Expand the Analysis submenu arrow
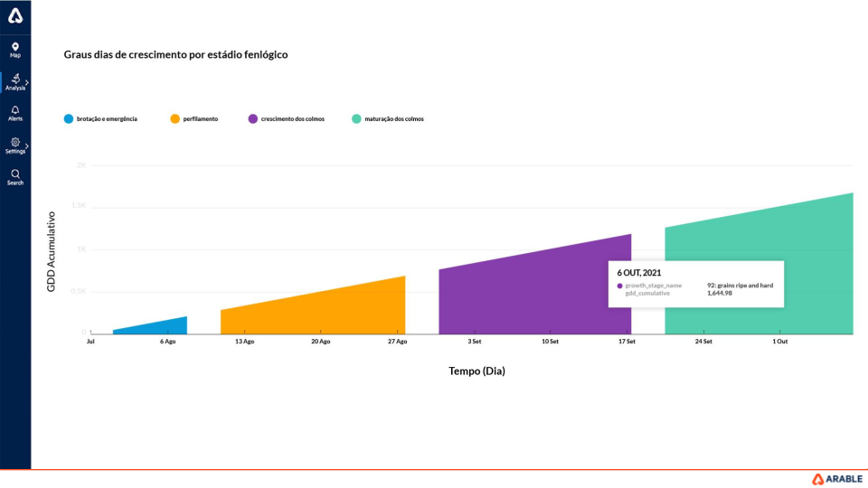The width and height of the screenshot is (868, 488). 27,82
